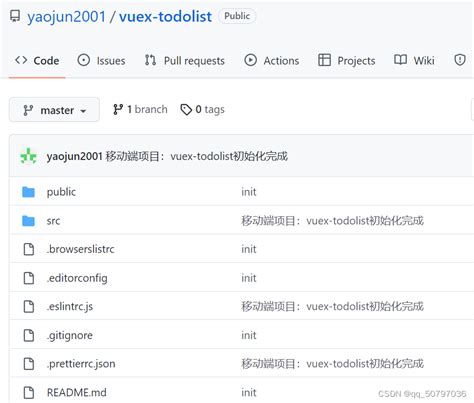474x403 pixels.
Task: Open latest commit message vuex-todolist初始化完成 in header
Action: pyautogui.click(x=197, y=156)
